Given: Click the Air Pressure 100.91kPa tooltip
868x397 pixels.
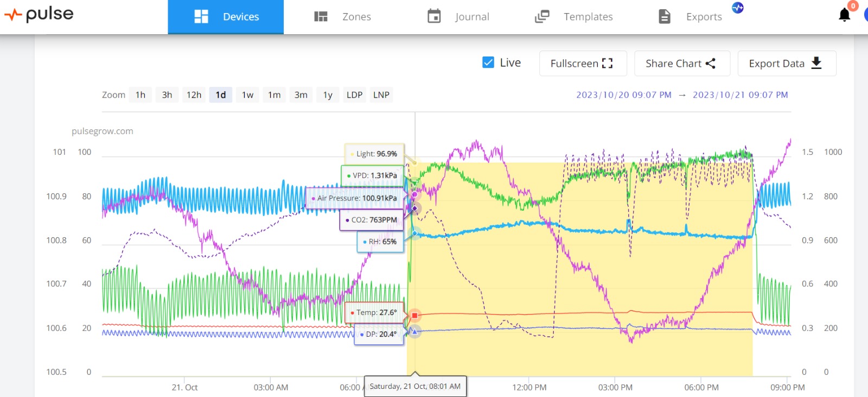Looking at the screenshot, I should coord(355,198).
